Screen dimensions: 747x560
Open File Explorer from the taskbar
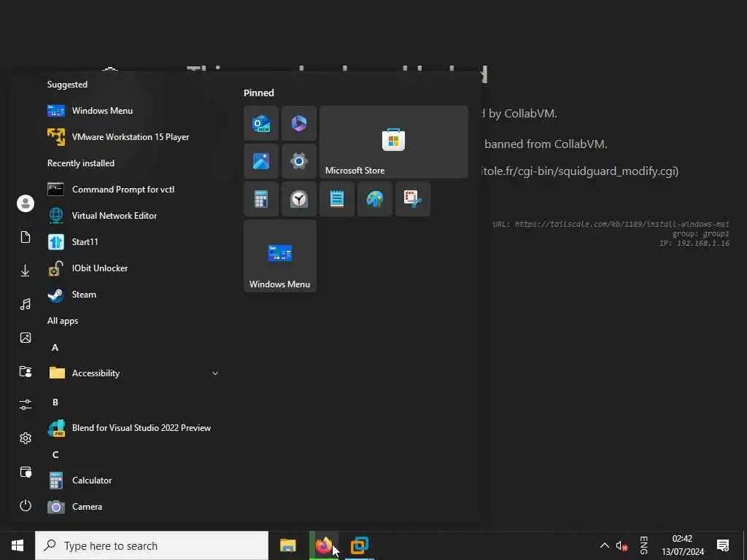287,545
